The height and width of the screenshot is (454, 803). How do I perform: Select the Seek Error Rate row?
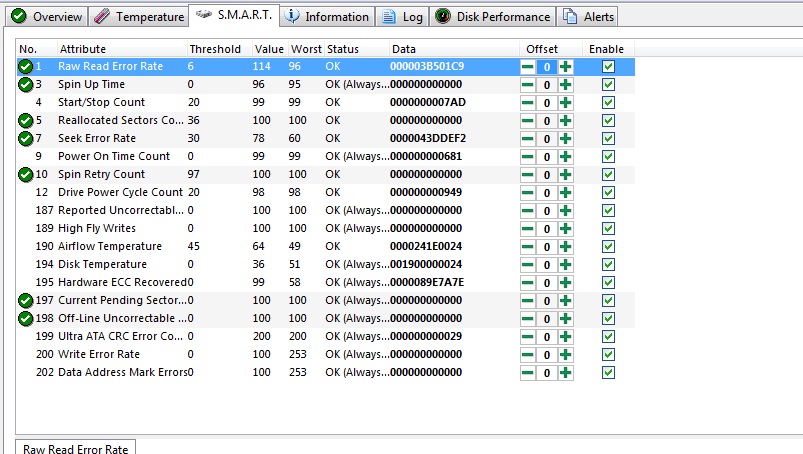325,139
